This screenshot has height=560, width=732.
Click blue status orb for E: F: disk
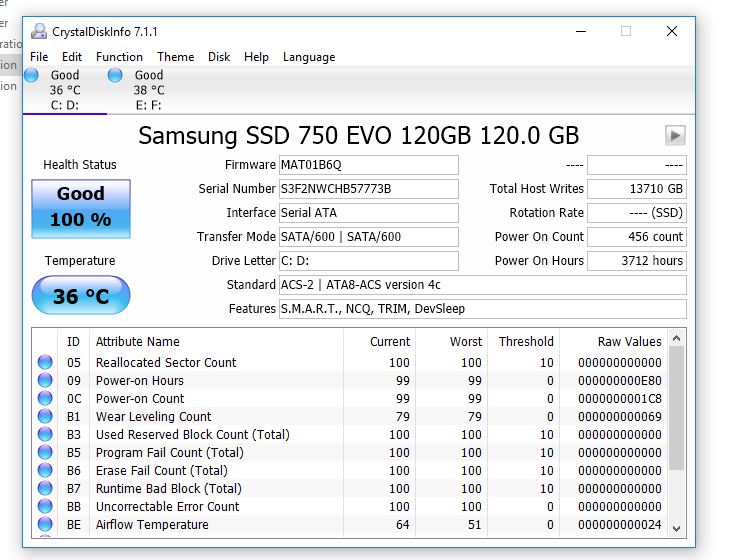pyautogui.click(x=115, y=75)
